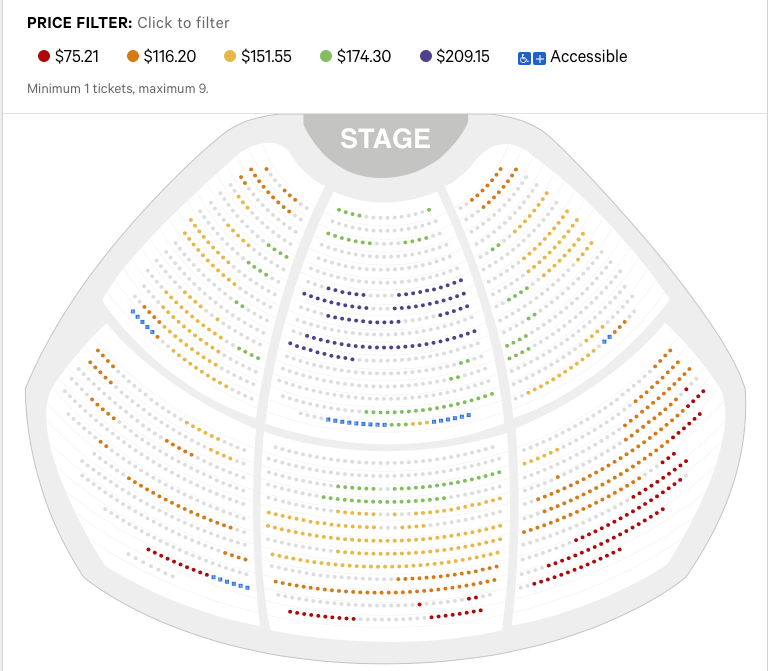Pick a blue accessible seat in center front section
The image size is (768, 671).
352,422
